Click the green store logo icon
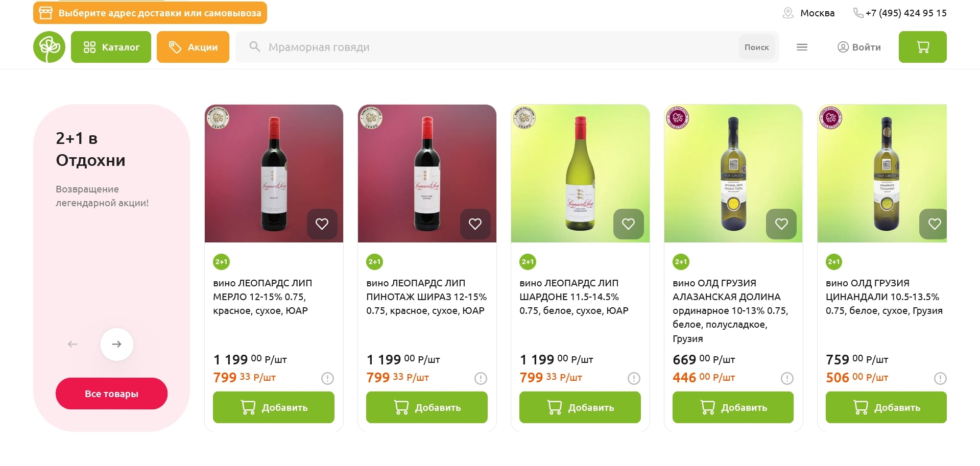This screenshot has height=466, width=980. (49, 47)
